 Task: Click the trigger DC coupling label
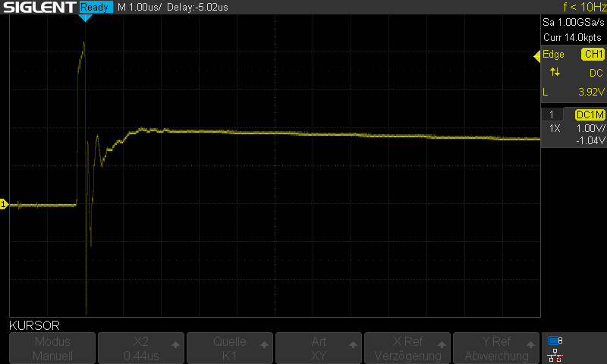(596, 73)
